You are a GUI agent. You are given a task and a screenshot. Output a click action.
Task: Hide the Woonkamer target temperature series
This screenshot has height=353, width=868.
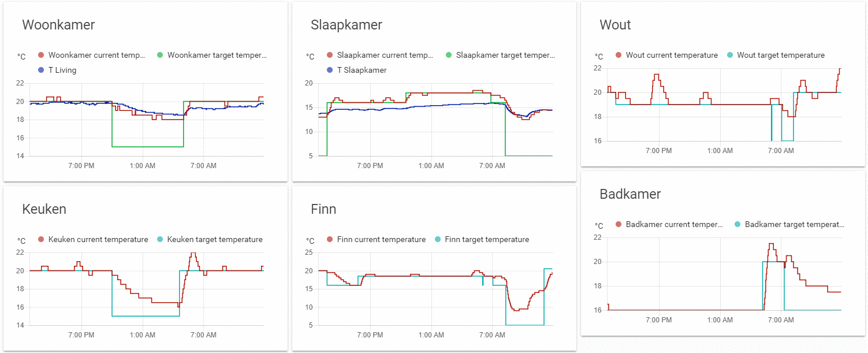(x=217, y=55)
